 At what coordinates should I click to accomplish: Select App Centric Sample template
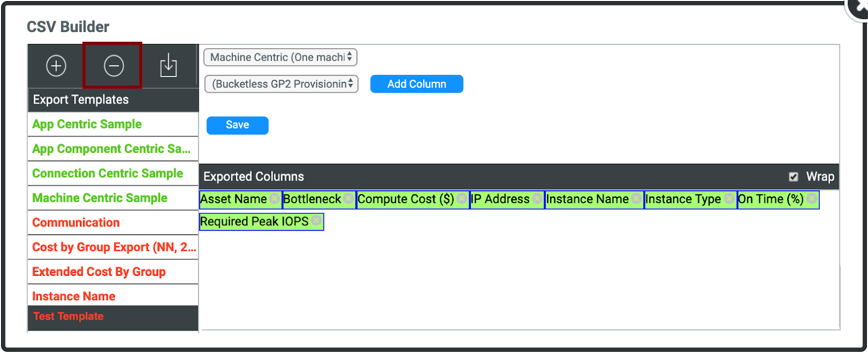coord(87,124)
